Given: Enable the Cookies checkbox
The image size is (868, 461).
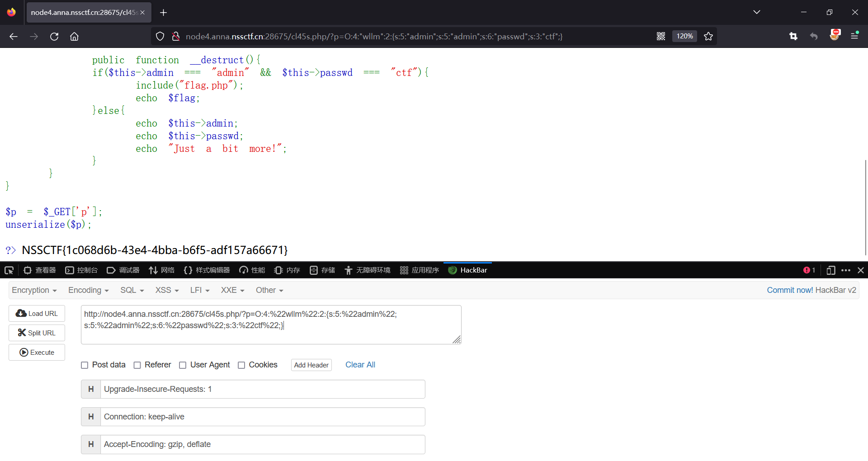Looking at the screenshot, I should coord(241,365).
